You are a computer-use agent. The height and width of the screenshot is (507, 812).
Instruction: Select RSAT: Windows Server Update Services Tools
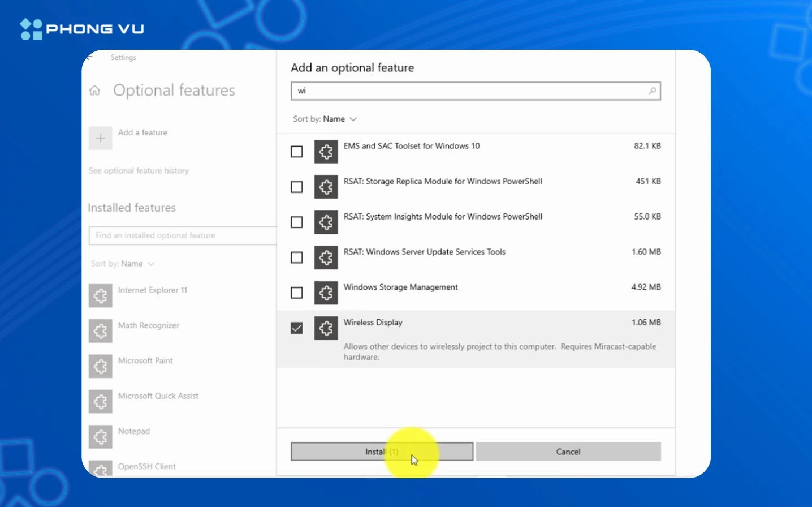(x=424, y=252)
